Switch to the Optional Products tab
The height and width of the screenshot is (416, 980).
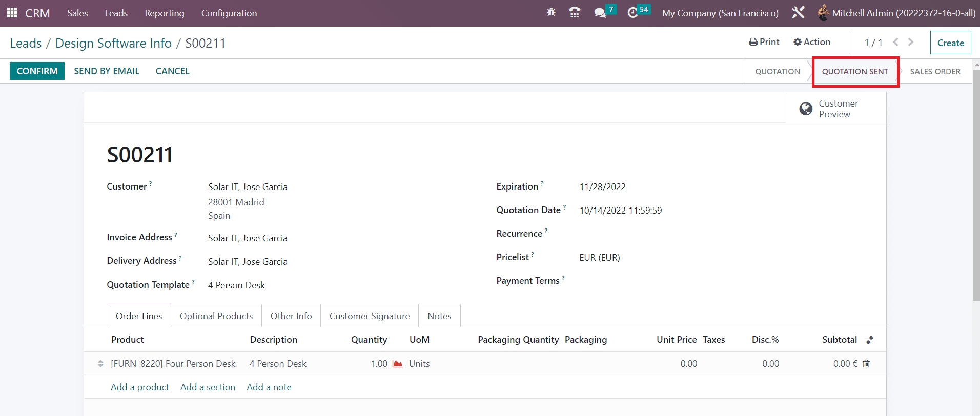click(216, 316)
